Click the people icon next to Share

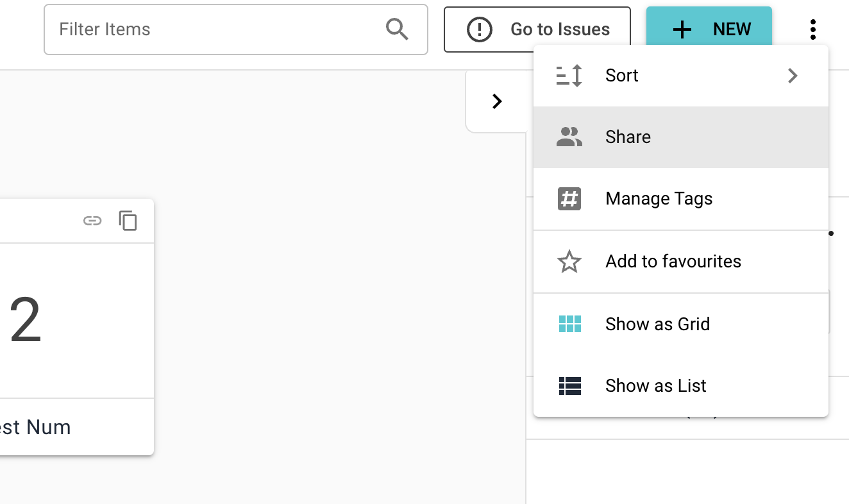point(569,137)
